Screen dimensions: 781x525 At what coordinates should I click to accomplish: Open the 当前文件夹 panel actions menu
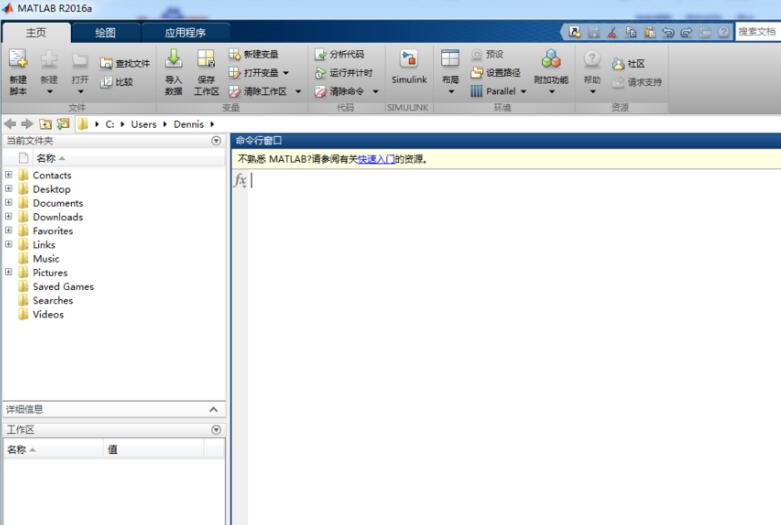216,140
